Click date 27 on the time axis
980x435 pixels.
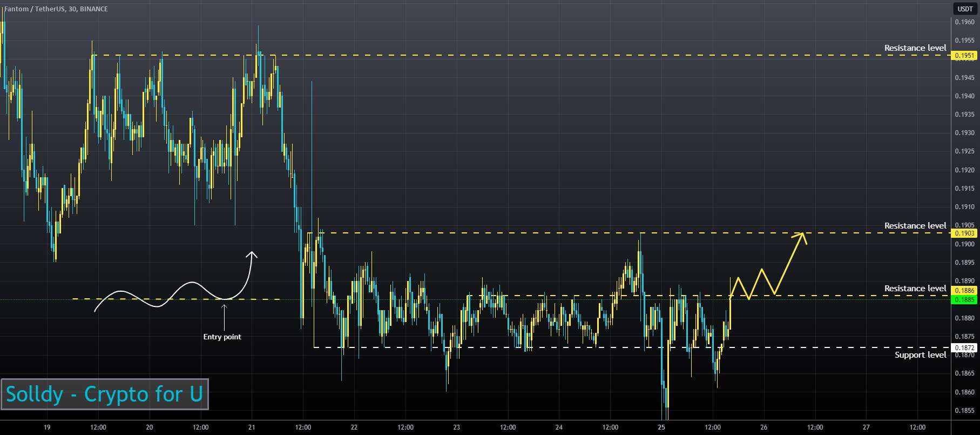point(866,427)
